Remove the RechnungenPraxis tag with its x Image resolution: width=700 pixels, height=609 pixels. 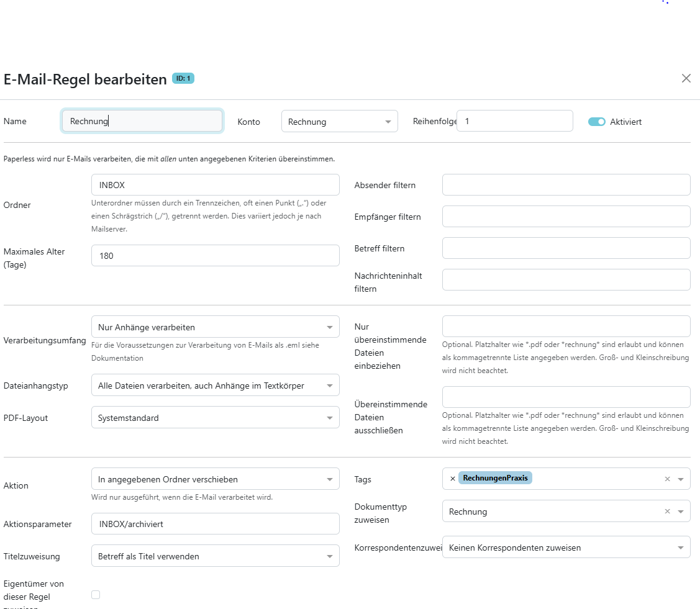tap(452, 479)
